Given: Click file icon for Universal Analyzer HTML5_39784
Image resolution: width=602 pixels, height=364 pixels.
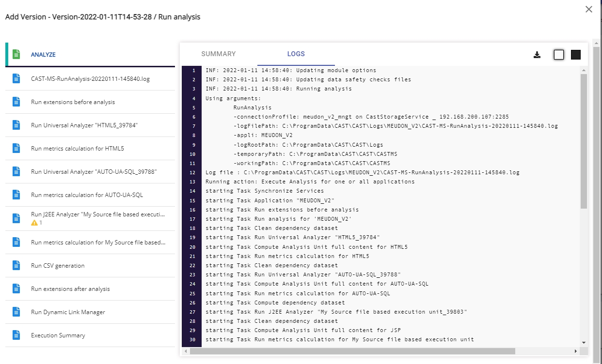Looking at the screenshot, I should [16, 125].
